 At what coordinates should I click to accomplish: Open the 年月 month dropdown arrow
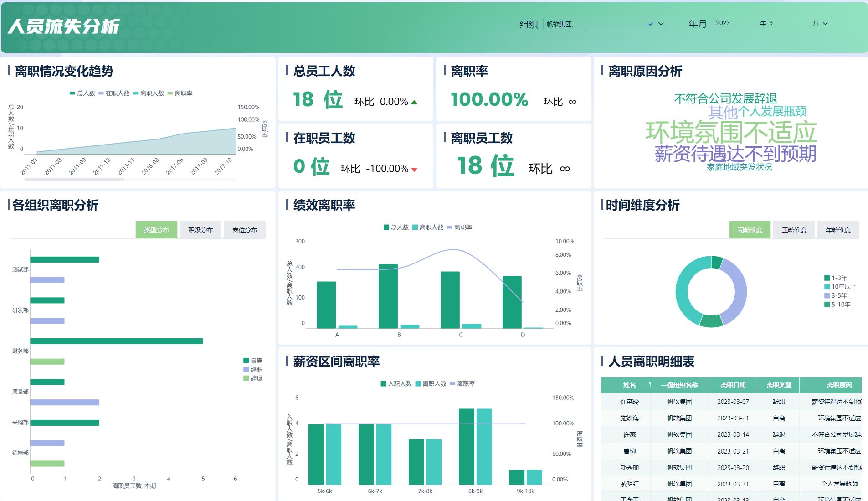pos(825,23)
